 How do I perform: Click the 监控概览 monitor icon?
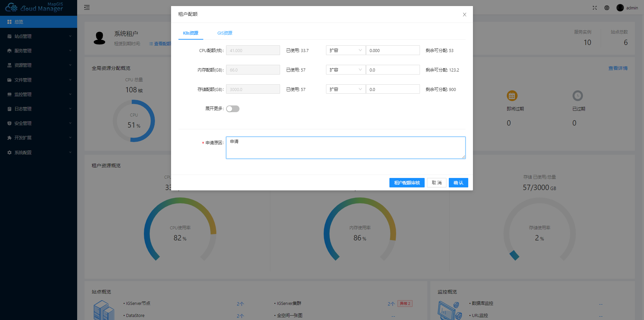pos(450,310)
